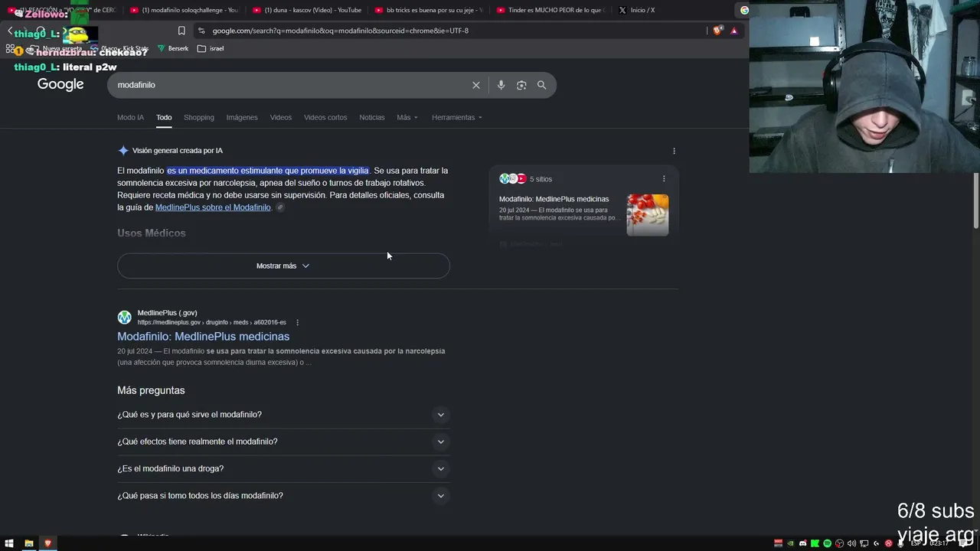Screen dimensions: 980x551
Task: Click the link chip icon after Modafinilo guide
Action: (280, 207)
